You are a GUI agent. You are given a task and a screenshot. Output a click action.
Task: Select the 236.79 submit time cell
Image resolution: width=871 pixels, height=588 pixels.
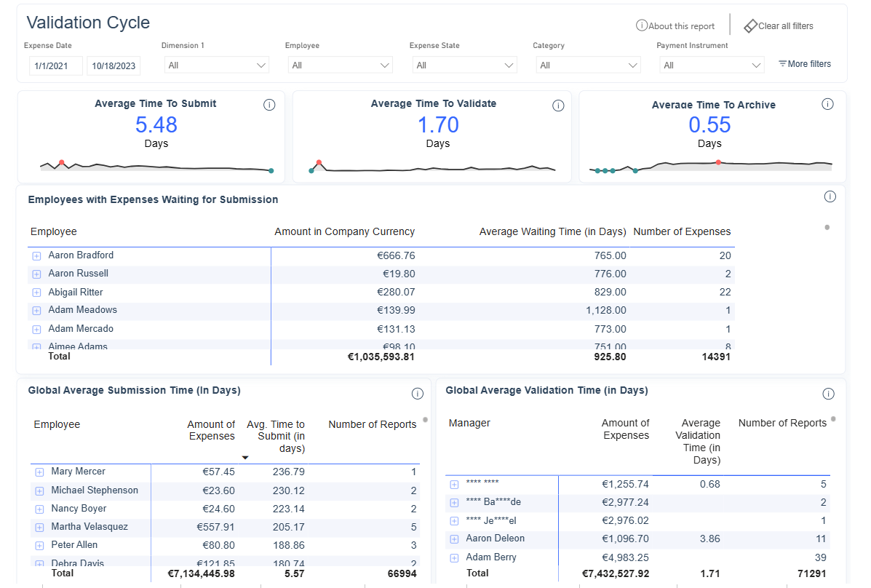pos(289,472)
